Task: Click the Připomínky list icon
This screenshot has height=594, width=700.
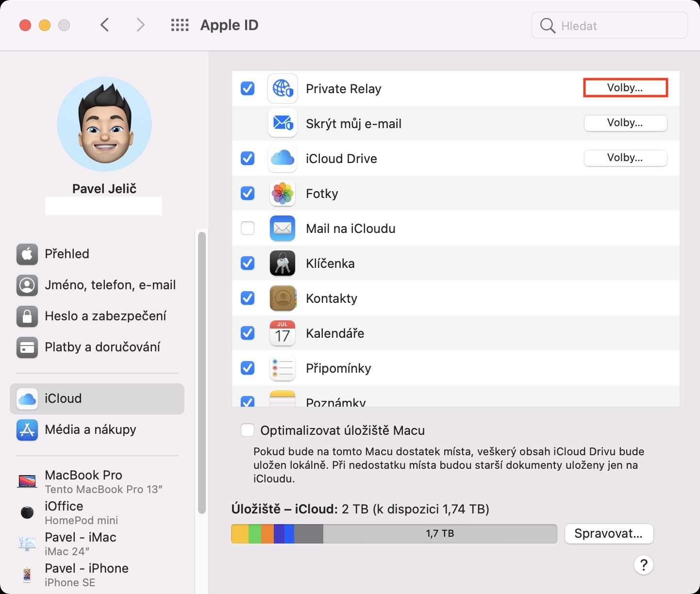Action: click(283, 368)
